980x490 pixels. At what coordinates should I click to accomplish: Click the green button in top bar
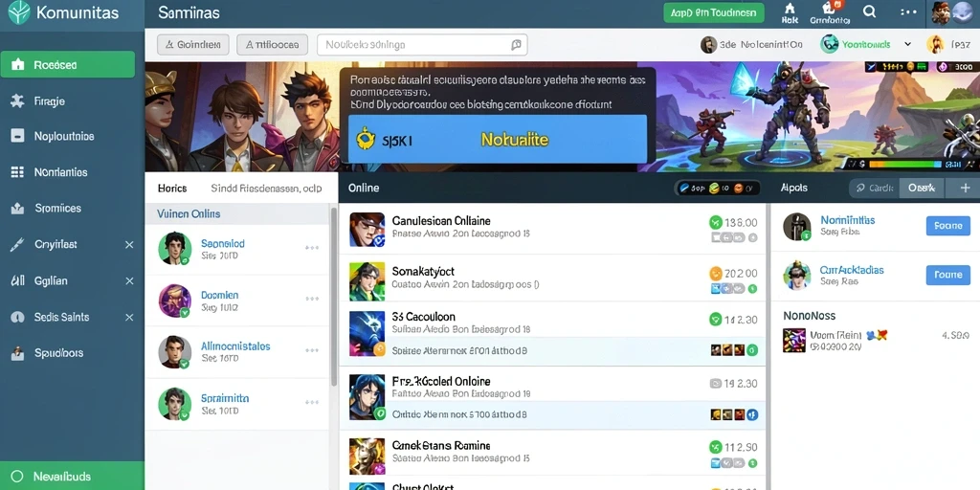(713, 12)
